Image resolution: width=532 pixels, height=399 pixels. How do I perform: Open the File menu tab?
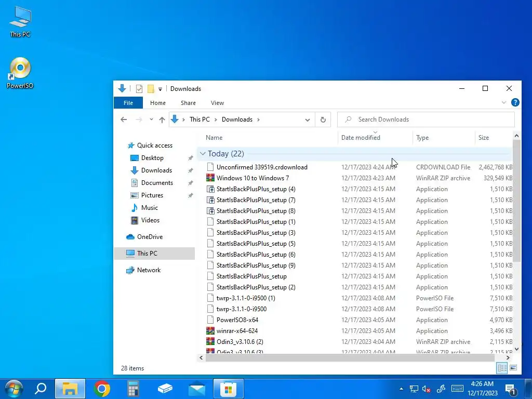(x=128, y=103)
